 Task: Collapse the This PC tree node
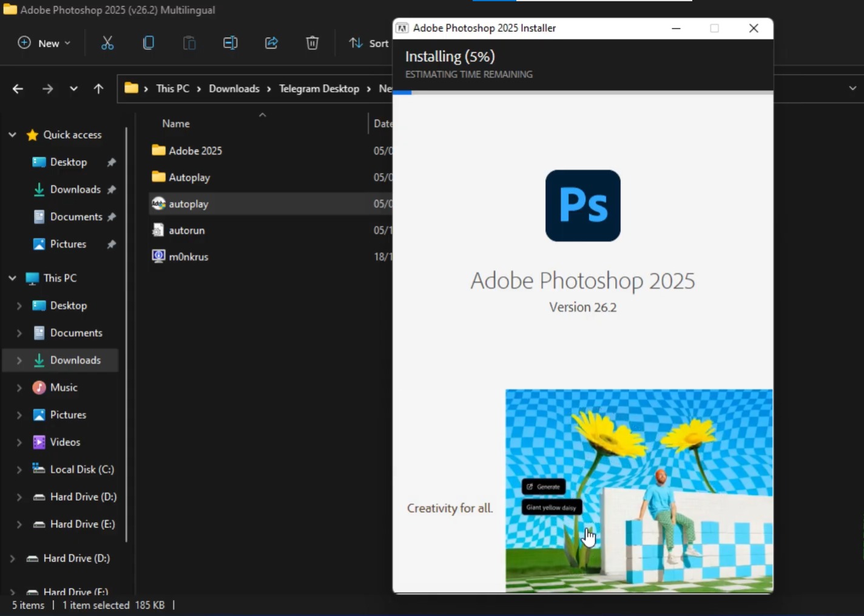(x=12, y=278)
